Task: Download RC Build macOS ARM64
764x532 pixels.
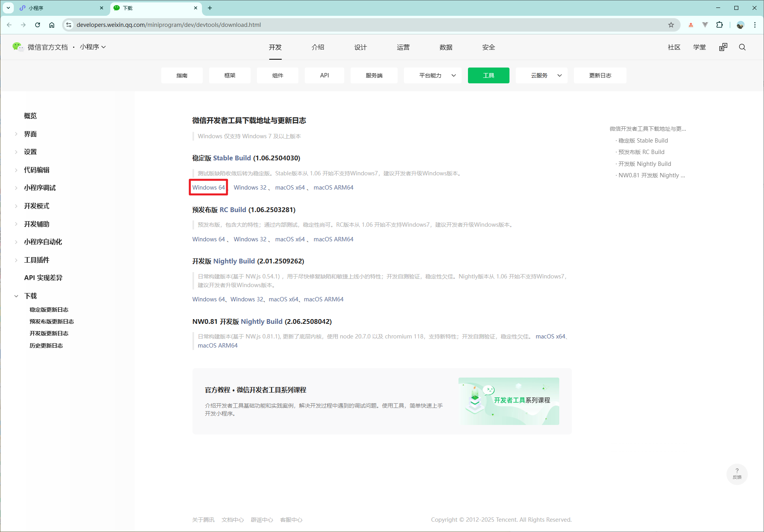Action: click(x=333, y=239)
